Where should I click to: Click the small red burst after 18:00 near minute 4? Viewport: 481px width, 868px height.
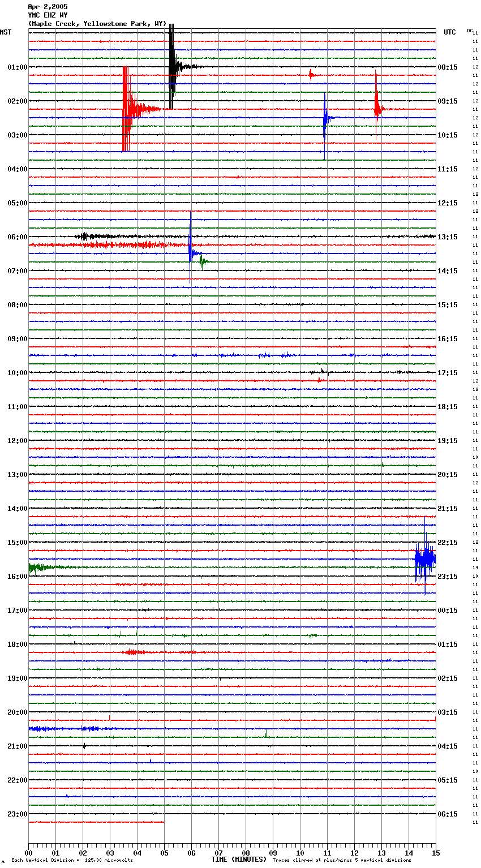(134, 652)
